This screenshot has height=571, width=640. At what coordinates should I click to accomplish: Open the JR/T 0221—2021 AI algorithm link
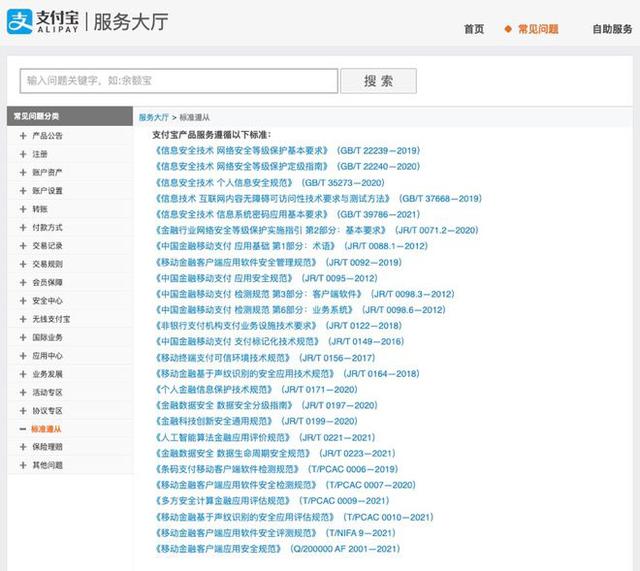(265, 438)
